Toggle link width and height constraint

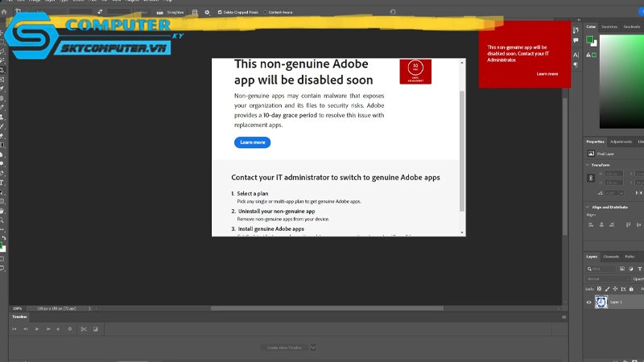coord(591,178)
